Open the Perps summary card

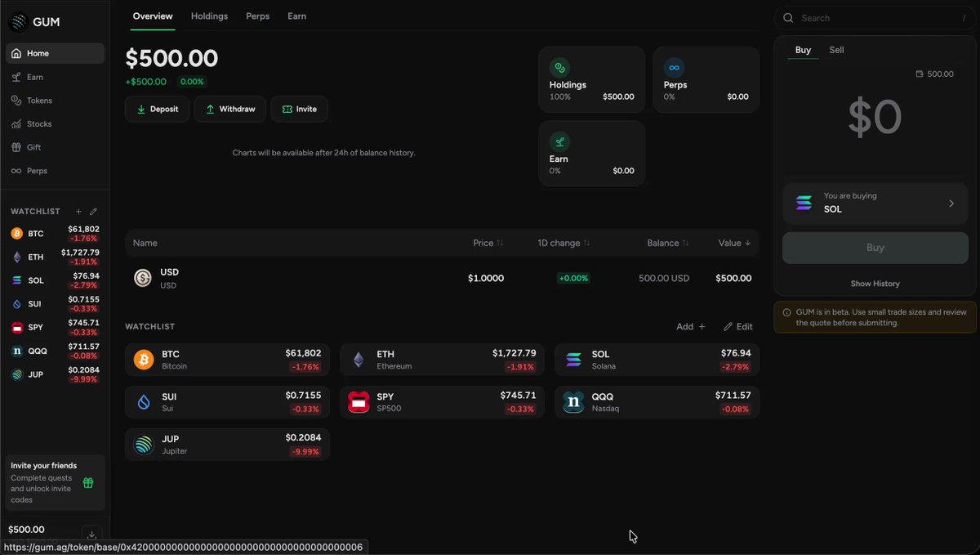(x=706, y=79)
